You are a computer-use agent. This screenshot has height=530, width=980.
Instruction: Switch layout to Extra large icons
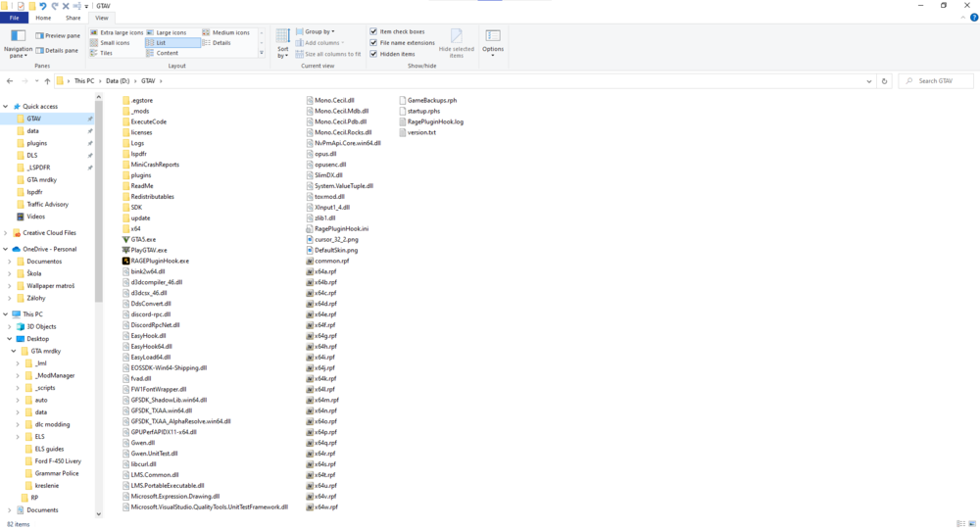117,32
